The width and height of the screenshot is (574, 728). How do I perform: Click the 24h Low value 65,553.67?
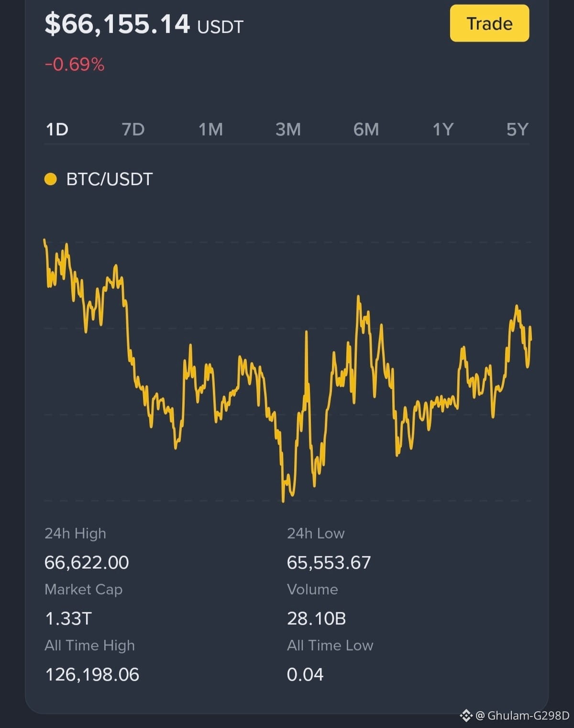(329, 562)
